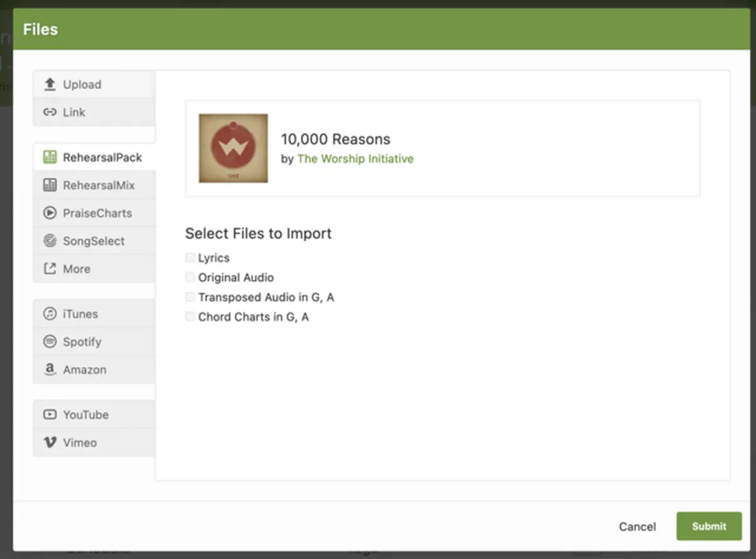The image size is (756, 559).
Task: Click the SongSelect swirl icon
Action: point(50,240)
